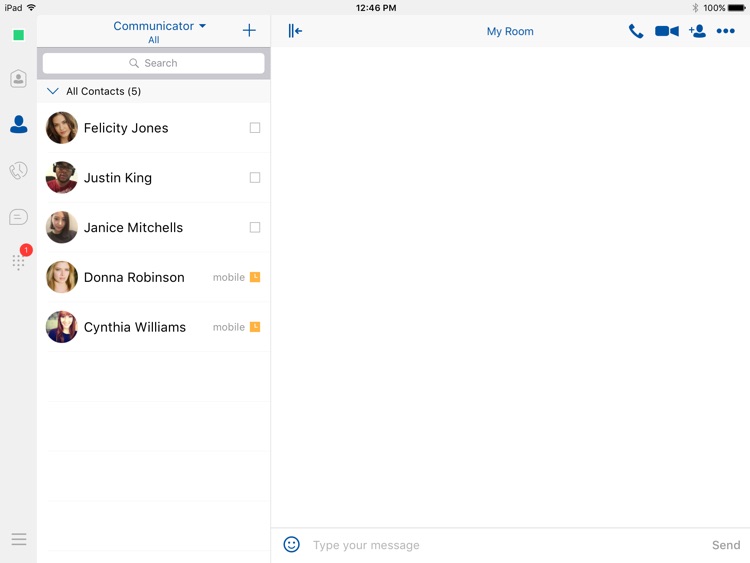Click the All filter label under Communicator

[x=154, y=40]
